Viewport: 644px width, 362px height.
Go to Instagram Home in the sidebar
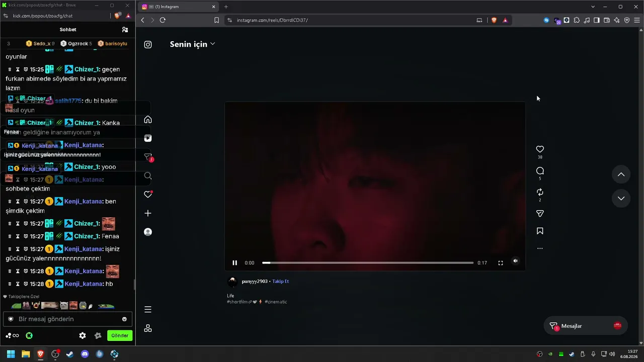148,120
